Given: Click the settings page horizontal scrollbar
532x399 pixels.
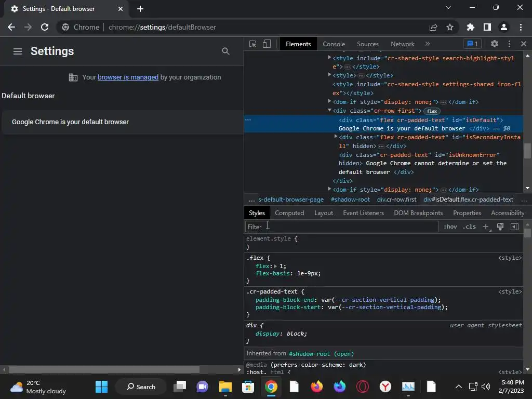Looking at the screenshot, I should click(104, 369).
